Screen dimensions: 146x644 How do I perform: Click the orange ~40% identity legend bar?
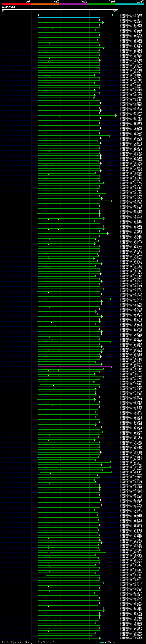click(45, 4)
